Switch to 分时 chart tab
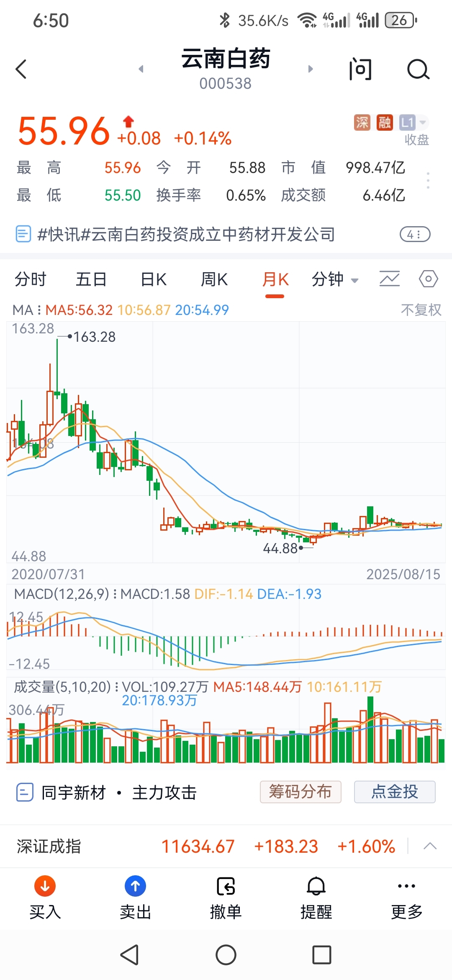The height and width of the screenshot is (980, 452). 30,279
